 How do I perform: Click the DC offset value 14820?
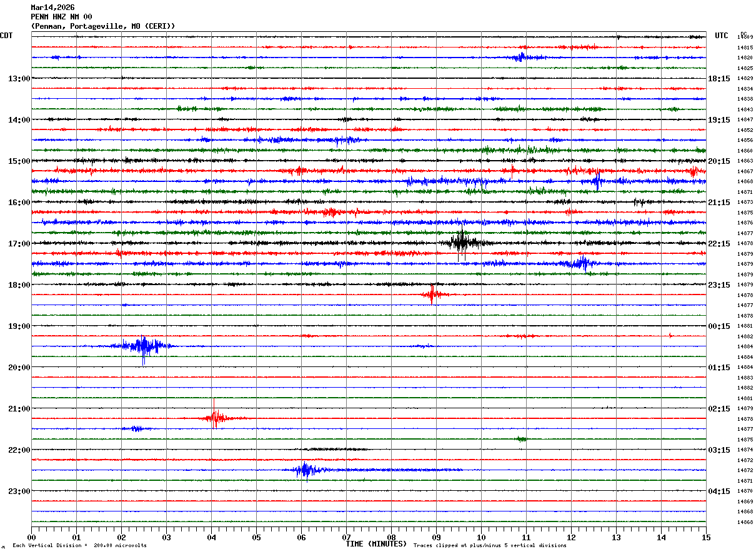(745, 58)
